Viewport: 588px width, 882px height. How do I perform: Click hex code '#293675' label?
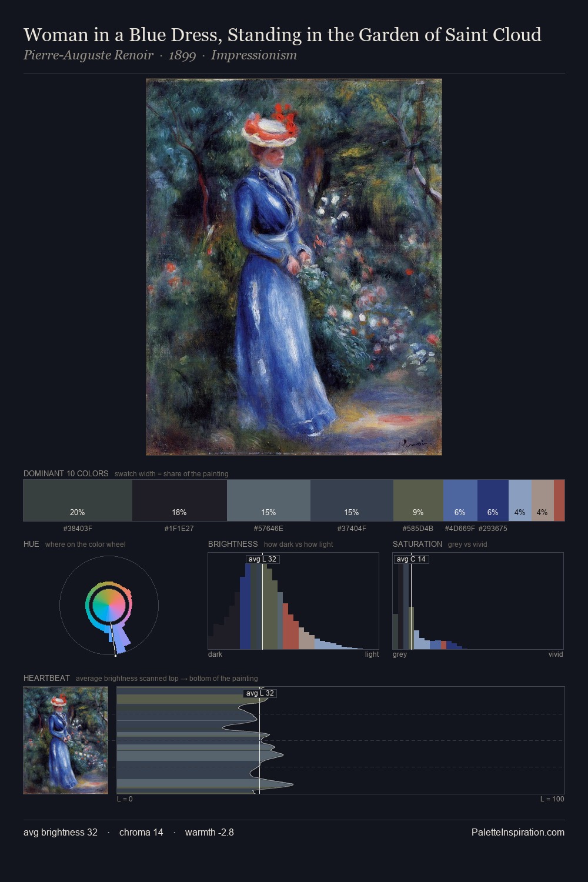pyautogui.click(x=493, y=529)
